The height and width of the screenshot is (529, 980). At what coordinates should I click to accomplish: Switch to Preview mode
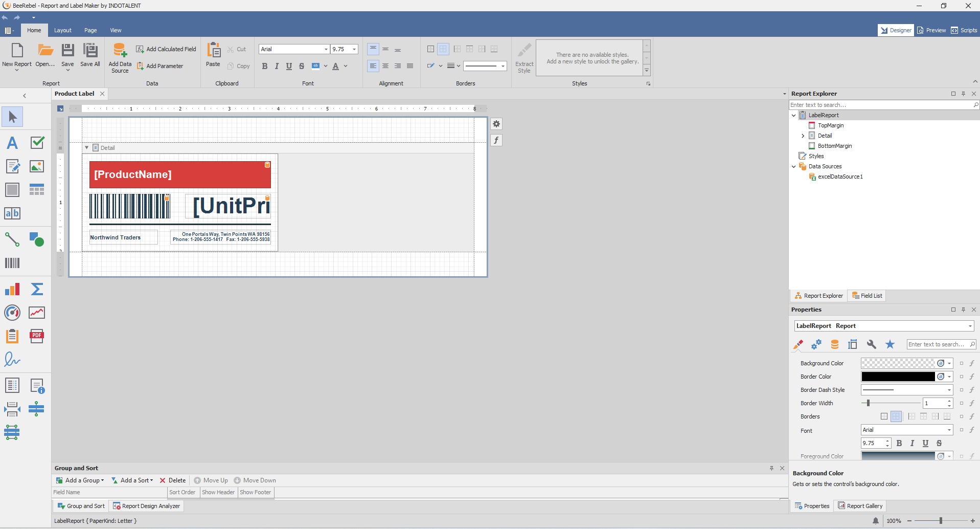pyautogui.click(x=931, y=30)
